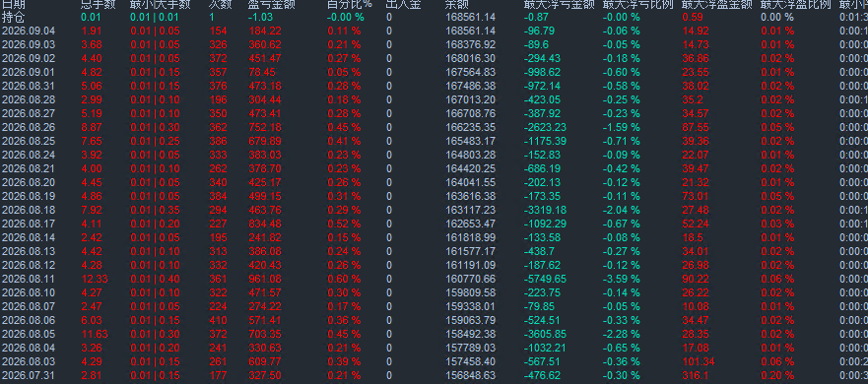Click profit amount 961.08
868x384 pixels.
click(265, 279)
